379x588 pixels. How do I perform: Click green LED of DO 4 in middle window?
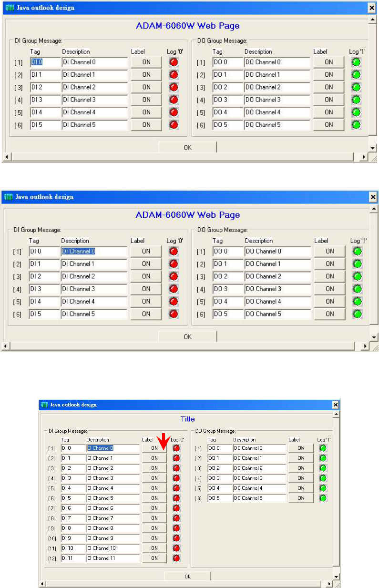(x=357, y=302)
